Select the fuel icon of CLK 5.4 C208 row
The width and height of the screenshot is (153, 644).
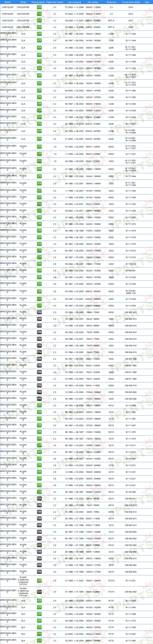39,131
